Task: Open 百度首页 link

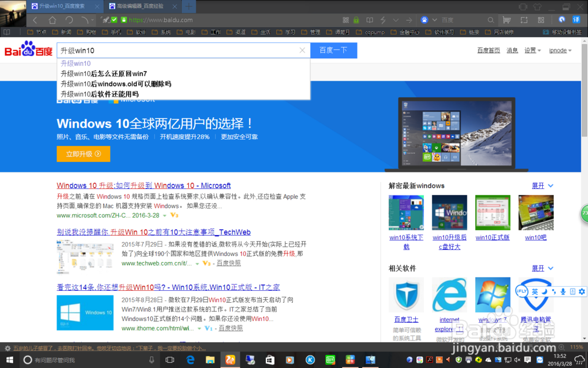Action: click(489, 50)
